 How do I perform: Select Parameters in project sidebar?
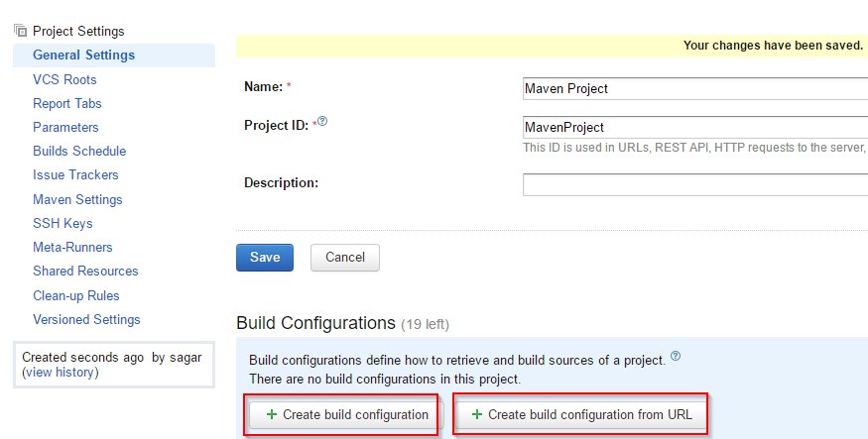coord(65,127)
